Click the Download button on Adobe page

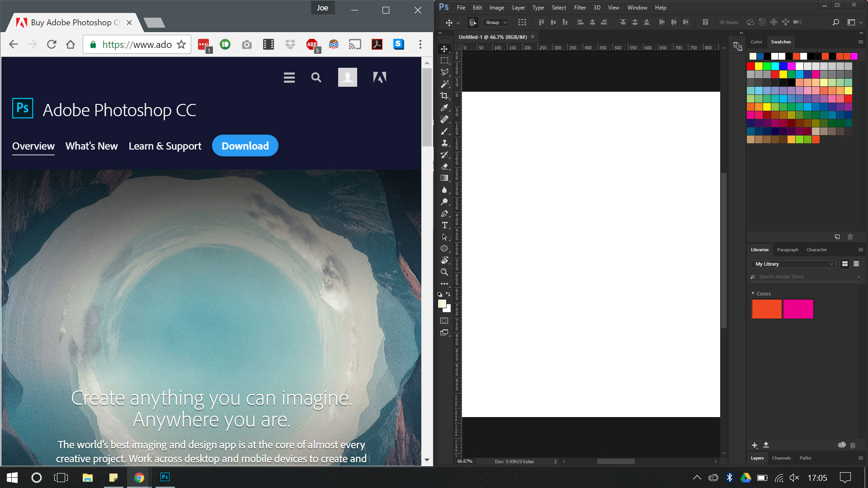245,146
